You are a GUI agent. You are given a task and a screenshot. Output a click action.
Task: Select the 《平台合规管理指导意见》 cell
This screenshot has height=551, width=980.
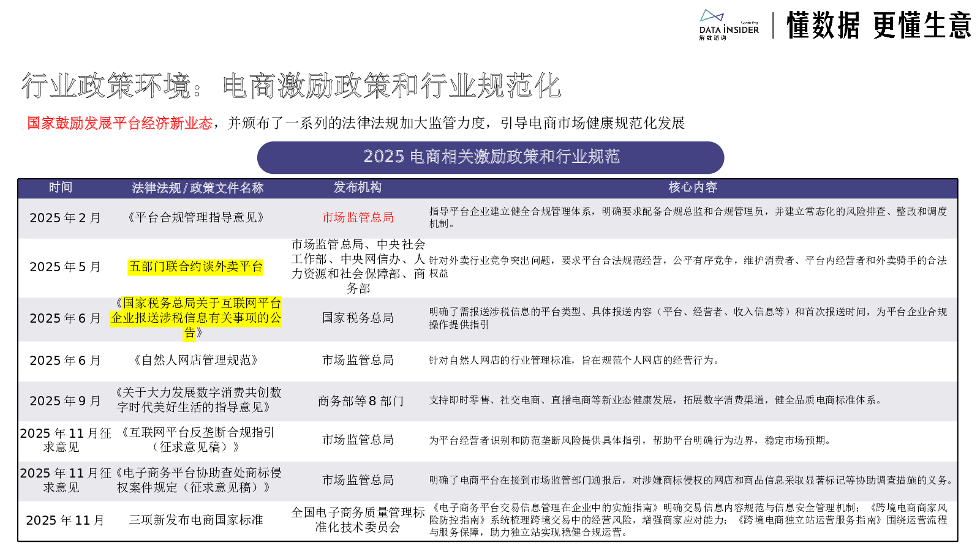point(196,217)
